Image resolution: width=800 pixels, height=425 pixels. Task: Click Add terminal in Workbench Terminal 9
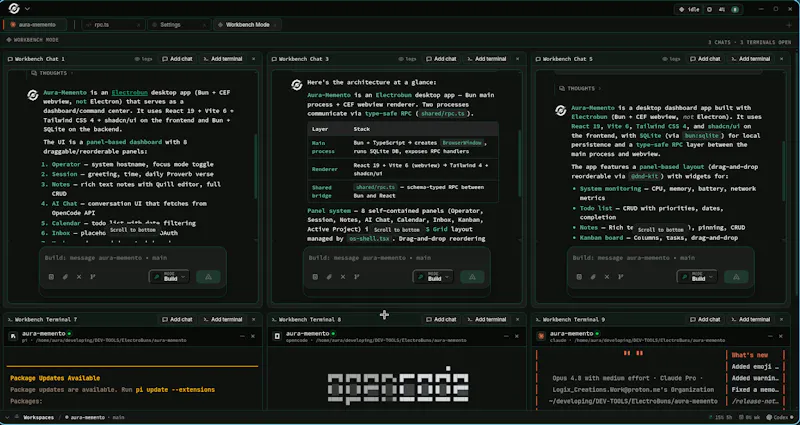pyautogui.click(x=751, y=319)
